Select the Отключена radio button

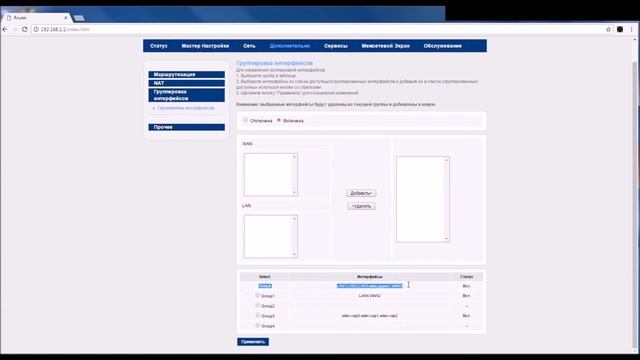tap(245, 120)
